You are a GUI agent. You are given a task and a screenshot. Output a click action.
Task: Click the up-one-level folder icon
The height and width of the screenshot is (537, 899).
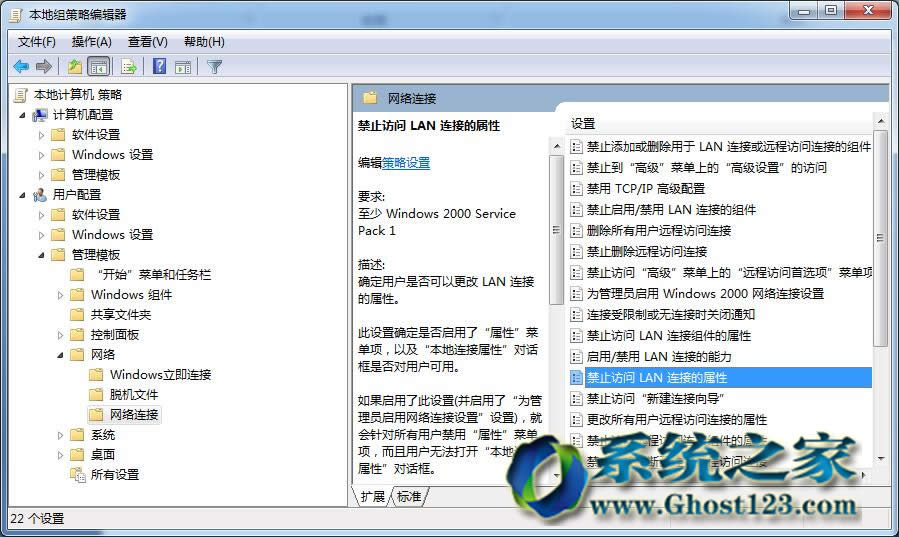75,66
